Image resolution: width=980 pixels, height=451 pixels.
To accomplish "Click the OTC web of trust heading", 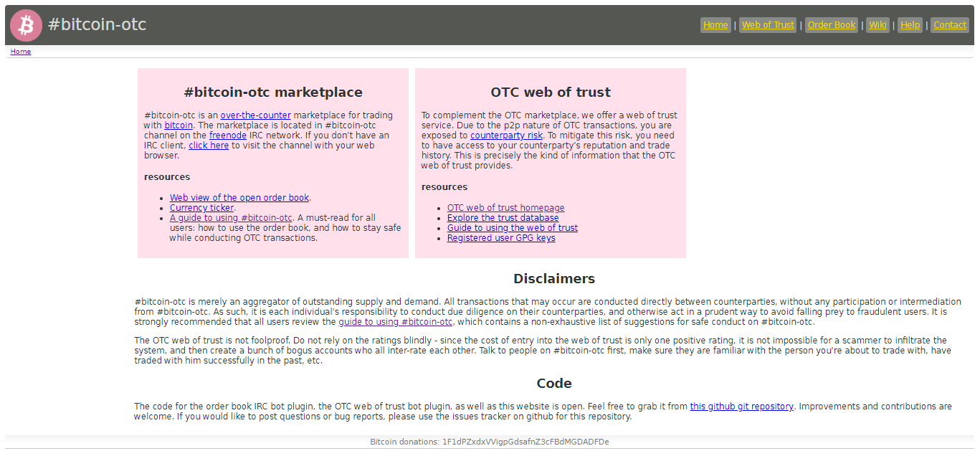I will pos(551,92).
